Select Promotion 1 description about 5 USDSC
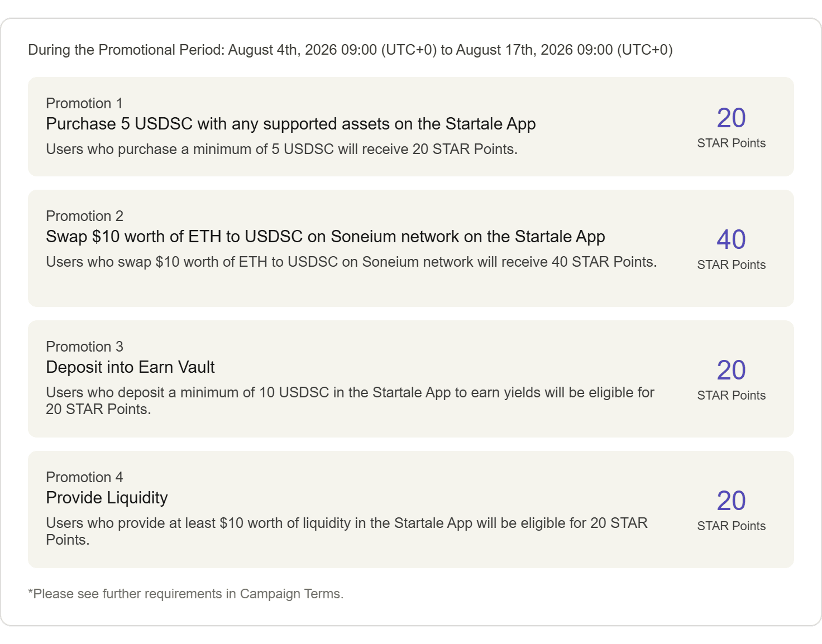The width and height of the screenshot is (822, 644). pyautogui.click(x=281, y=149)
